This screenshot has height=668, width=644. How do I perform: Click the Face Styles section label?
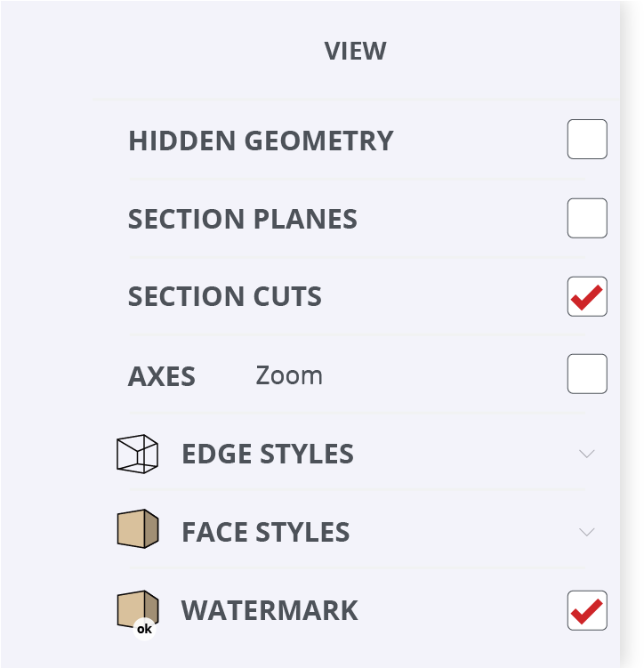(265, 532)
